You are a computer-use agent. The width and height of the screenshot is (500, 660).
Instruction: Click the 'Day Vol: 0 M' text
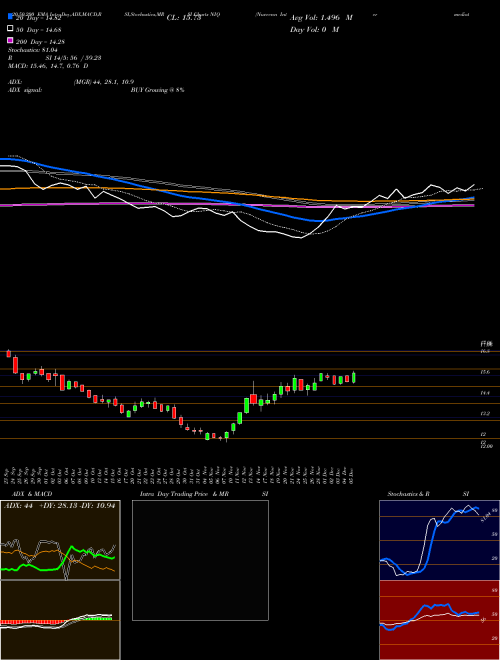[314, 29]
